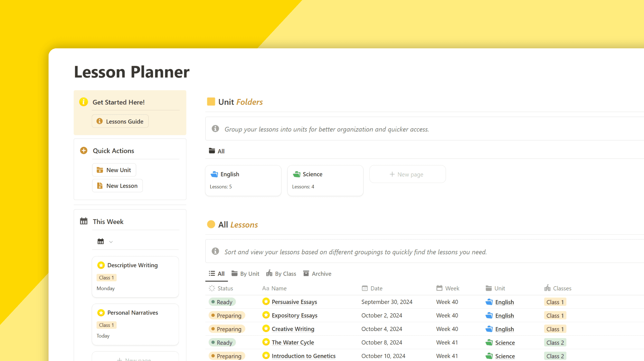The width and height of the screenshot is (644, 361).
Task: Click the Status column header icon
Action: [x=212, y=288]
